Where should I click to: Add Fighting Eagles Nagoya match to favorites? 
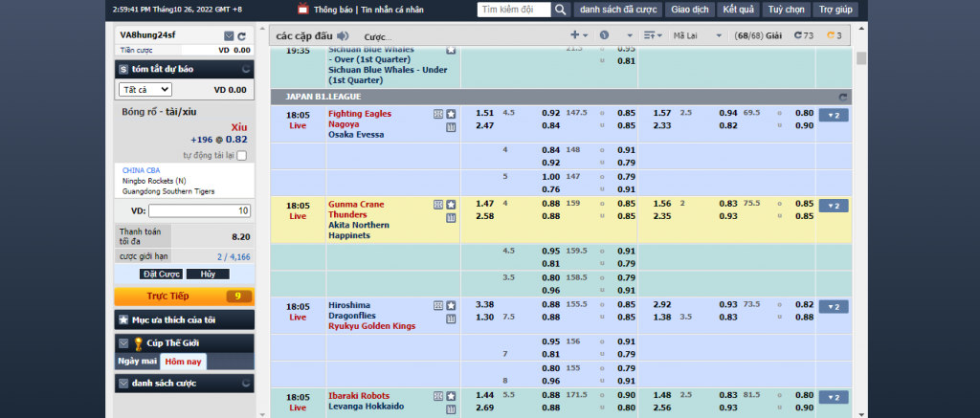pos(451,114)
